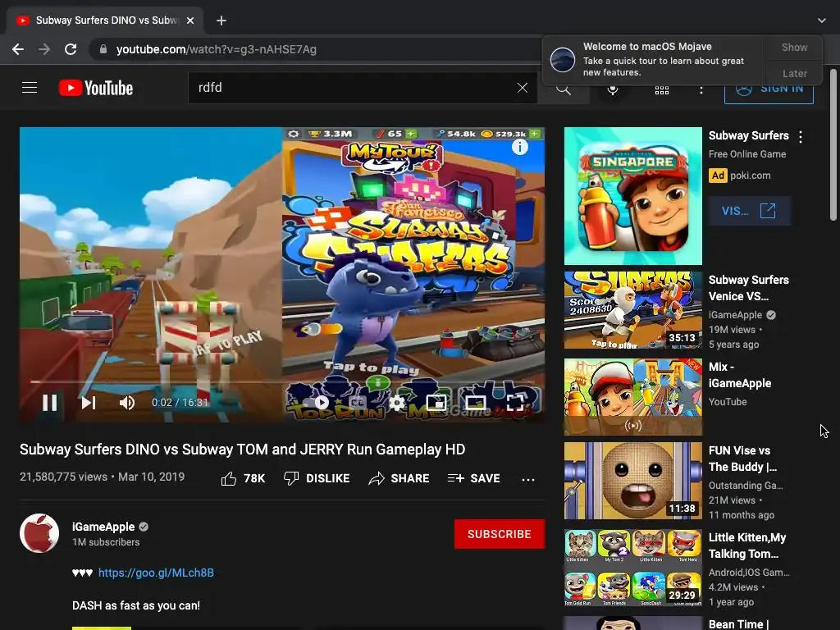Dislike this video
The image size is (840, 630).
tap(317, 478)
